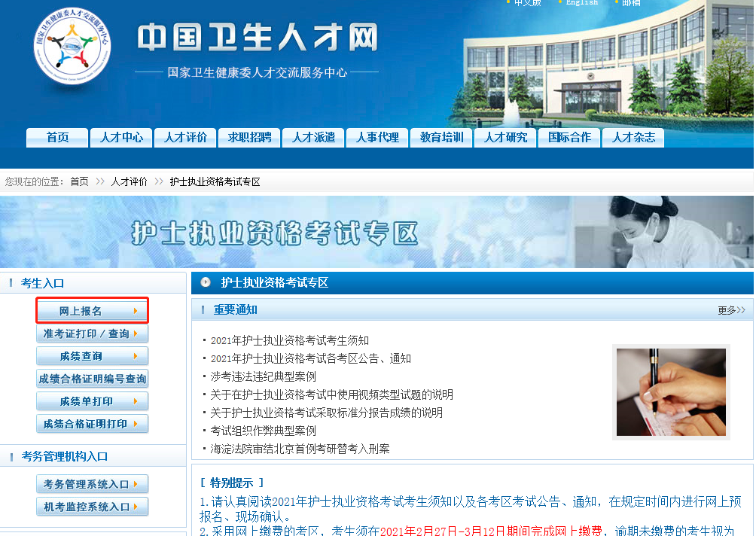Screen dimensions: 756x536
Task: Click the play icon beside 护士执业资格考试专区 header
Action: click(206, 282)
